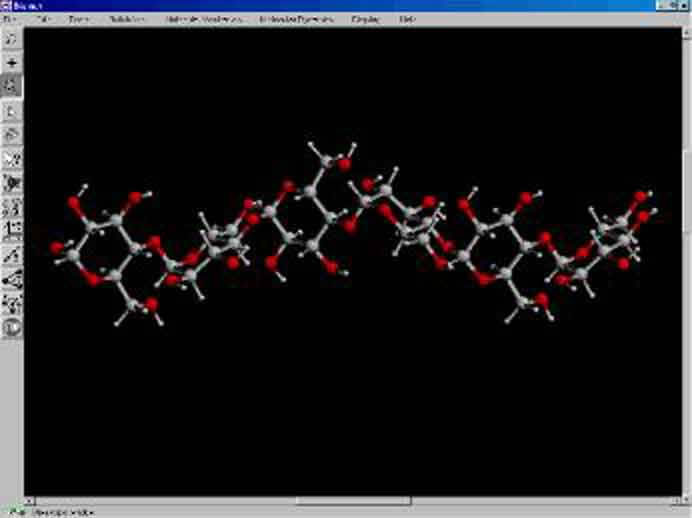Open the Molecular Dynamics menu
Screen dimensions: 692x518
(294, 19)
